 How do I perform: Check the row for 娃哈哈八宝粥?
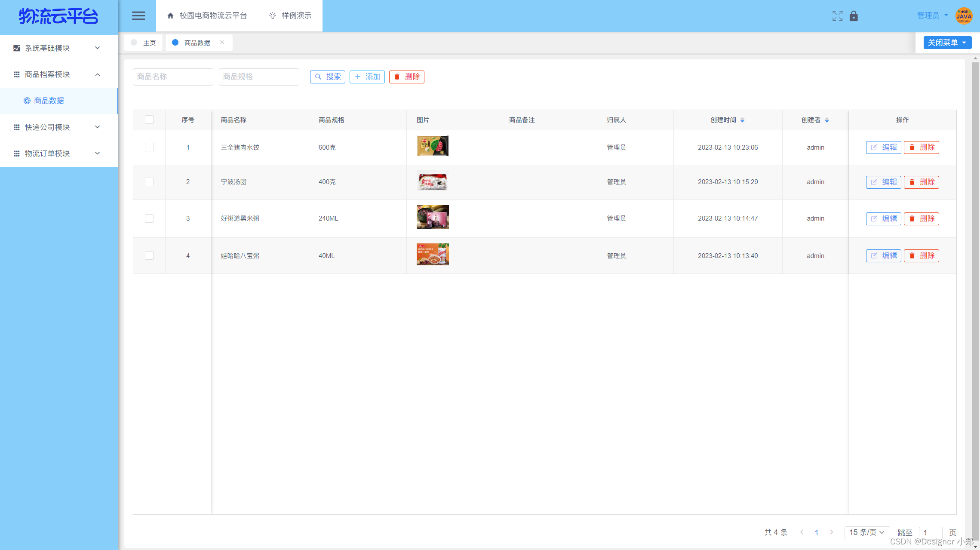(x=149, y=255)
